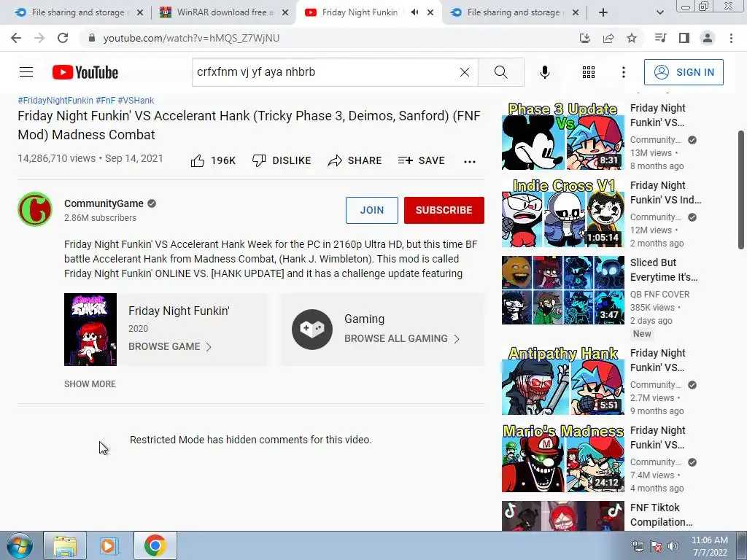Open Chrome profile avatar

[708, 38]
